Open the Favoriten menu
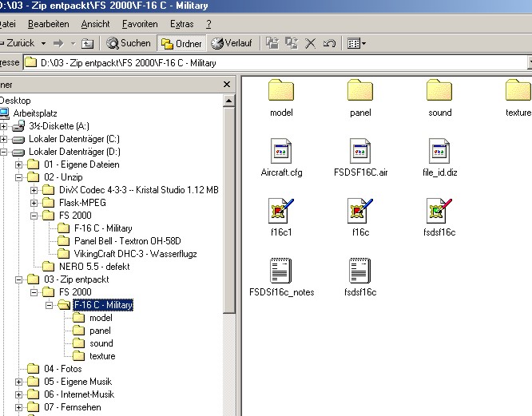 click(x=140, y=24)
